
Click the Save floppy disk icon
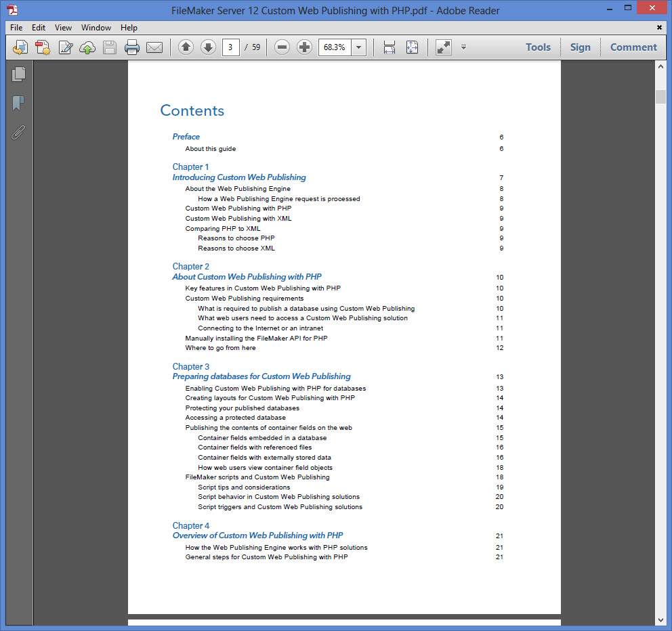[x=110, y=47]
